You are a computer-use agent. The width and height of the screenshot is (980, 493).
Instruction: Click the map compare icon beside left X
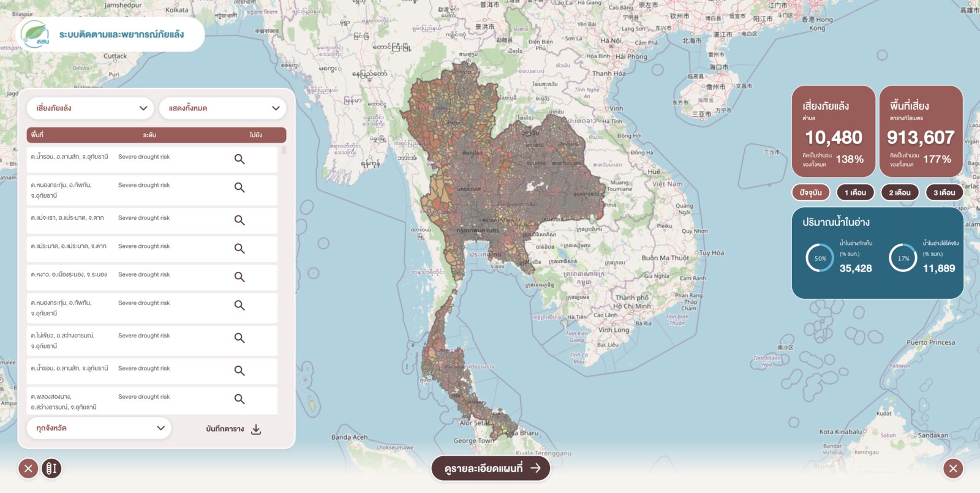pos(51,469)
